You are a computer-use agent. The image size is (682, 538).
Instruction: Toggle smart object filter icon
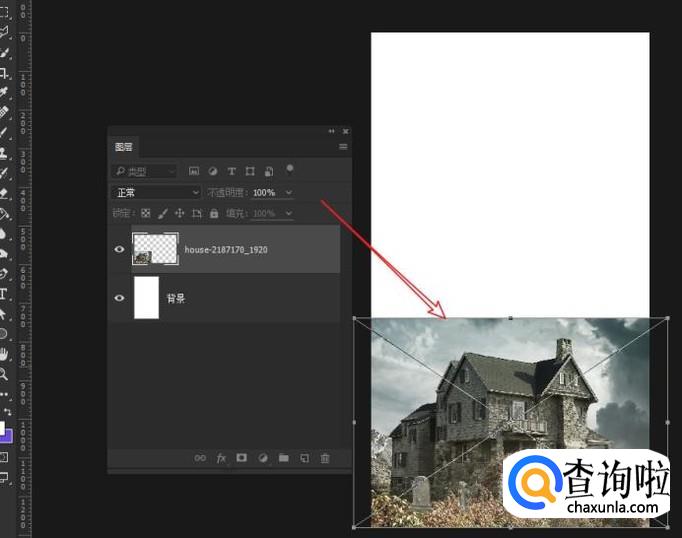pyautogui.click(x=269, y=171)
